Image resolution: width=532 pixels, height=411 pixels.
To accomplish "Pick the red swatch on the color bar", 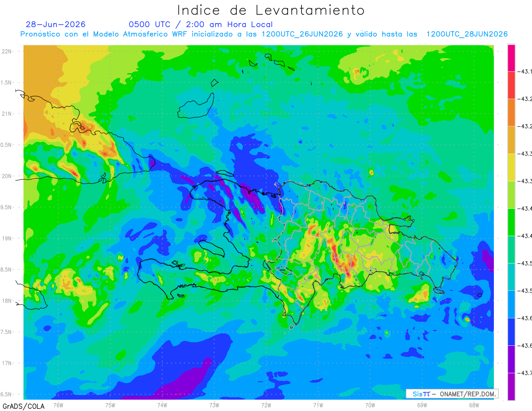I will (x=511, y=85).
